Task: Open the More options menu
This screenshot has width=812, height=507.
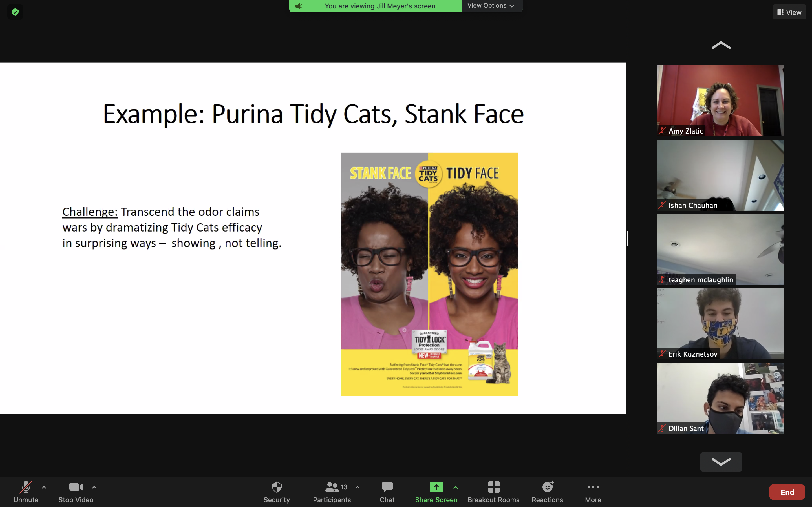Action: (x=593, y=492)
